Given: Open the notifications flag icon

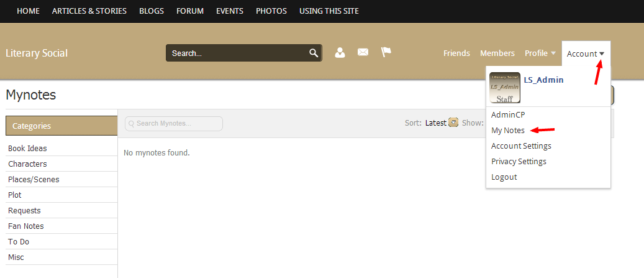Looking at the screenshot, I should coord(386,52).
